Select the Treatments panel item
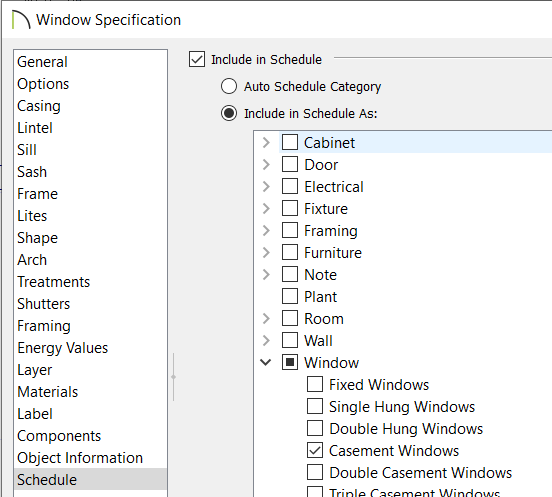This screenshot has width=552, height=497. point(54,282)
